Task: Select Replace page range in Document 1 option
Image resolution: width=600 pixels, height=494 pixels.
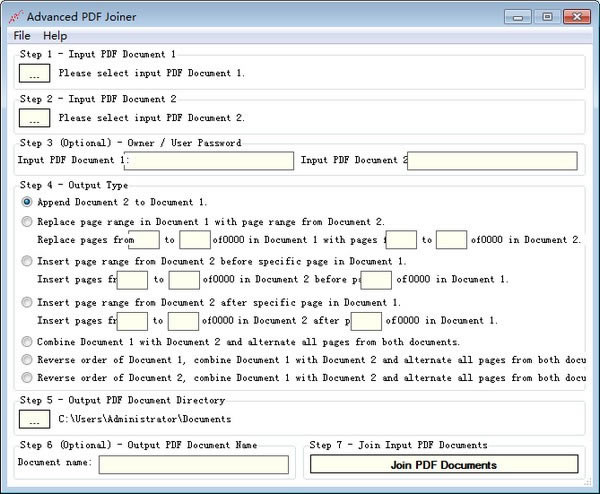Action: 27,222
